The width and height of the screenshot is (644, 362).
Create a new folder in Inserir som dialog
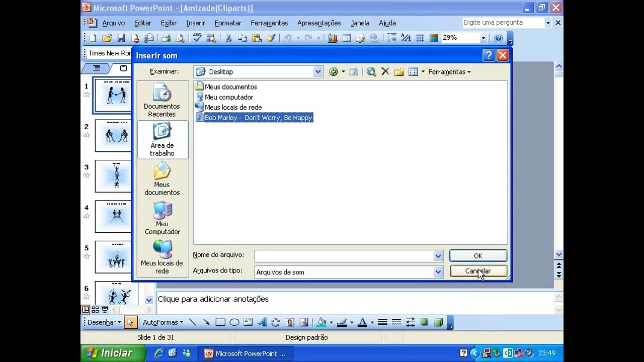click(x=399, y=72)
